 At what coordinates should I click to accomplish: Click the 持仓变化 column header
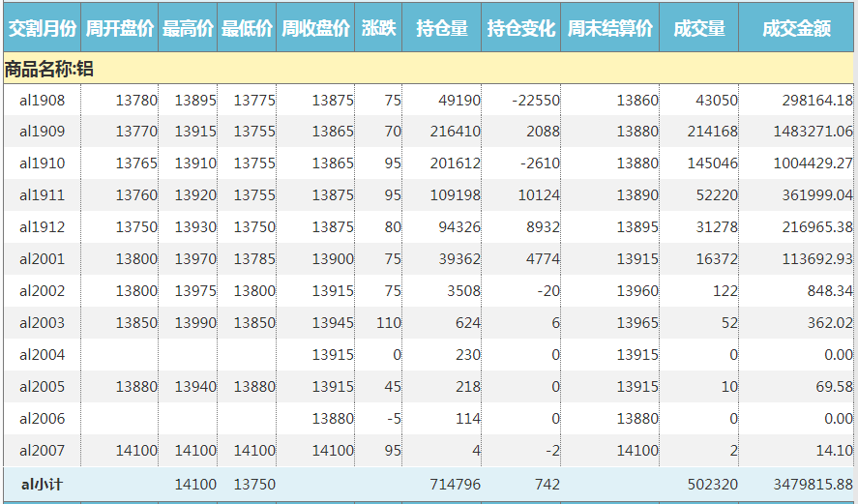coord(521,29)
